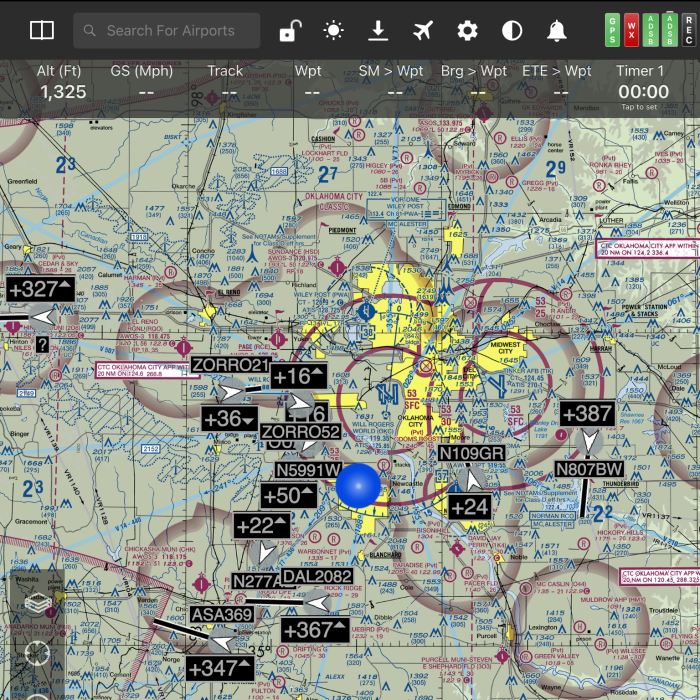Select the N109GR traffic label
Screen dimensions: 700x700
click(471, 453)
